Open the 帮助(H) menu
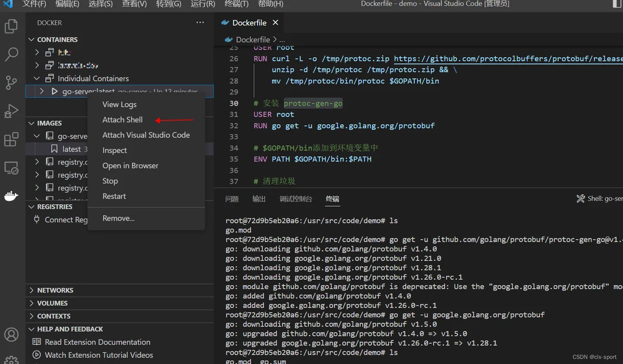623x364 pixels. 270,4
